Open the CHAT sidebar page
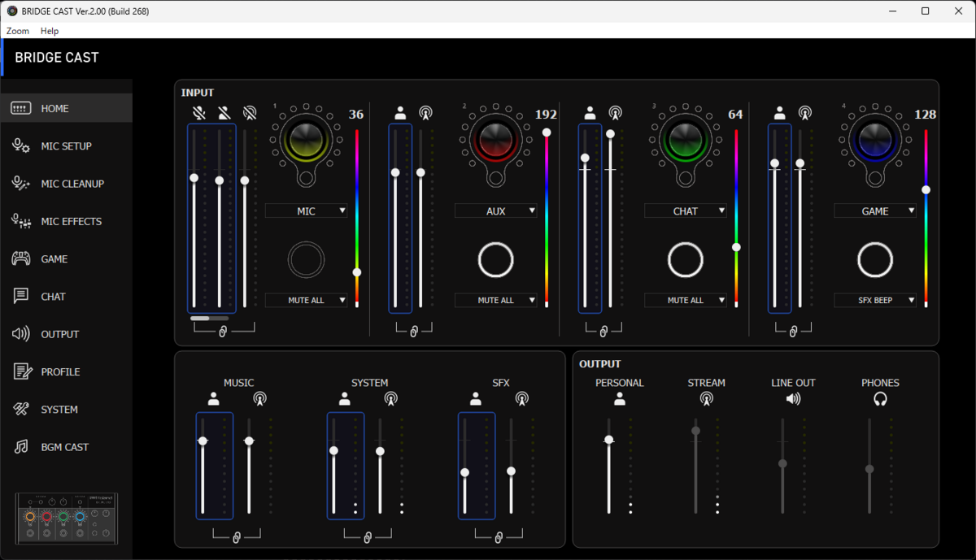The image size is (976, 560). [66, 297]
